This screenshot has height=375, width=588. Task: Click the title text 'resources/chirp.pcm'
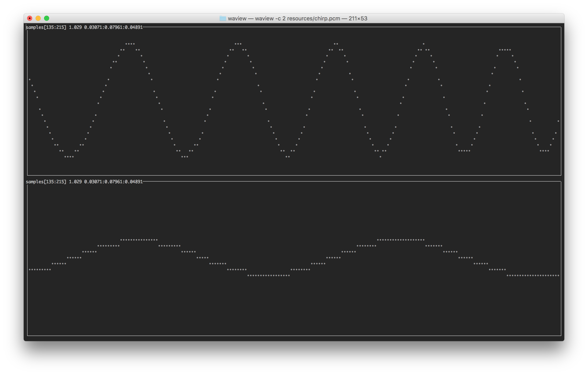313,18
